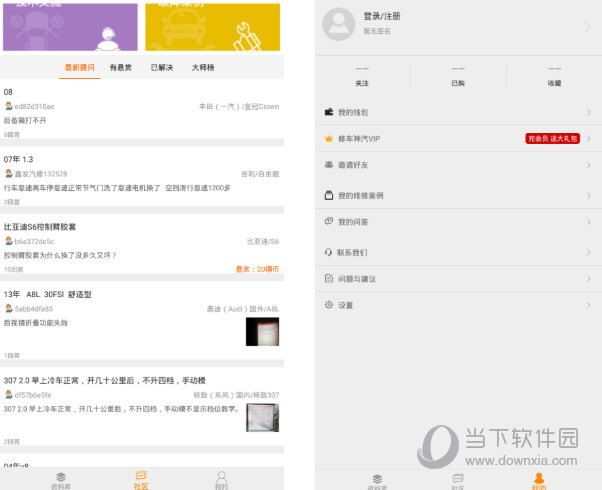Viewport: 602px width, 490px height.
Task: Open the 307 2.0 cold-start question
Action: (x=104, y=381)
